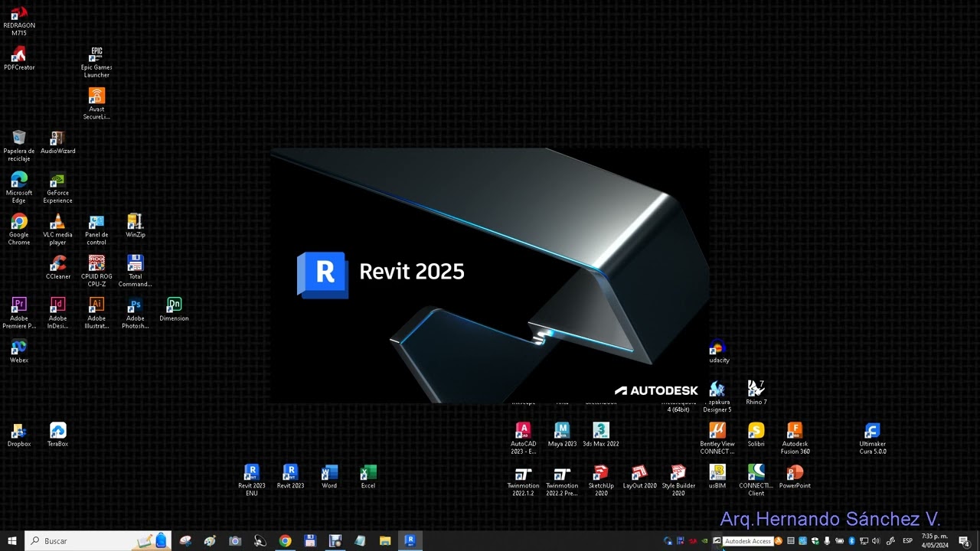Open the notification center icon
Screen dimensions: 980x551
pyautogui.click(x=964, y=541)
